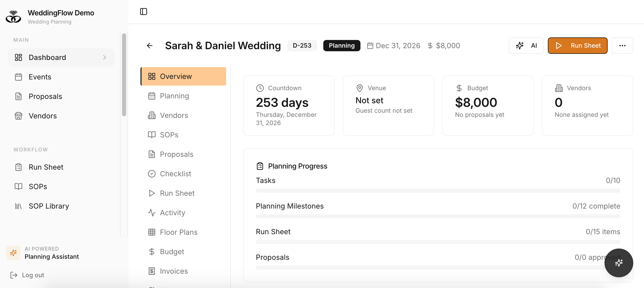The width and height of the screenshot is (644, 288).
Task: Log out of WeddingFlow
Action: click(33, 275)
